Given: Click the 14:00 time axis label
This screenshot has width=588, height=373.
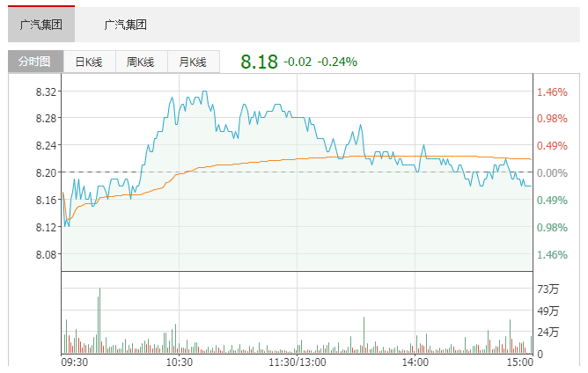Looking at the screenshot, I should (x=415, y=362).
